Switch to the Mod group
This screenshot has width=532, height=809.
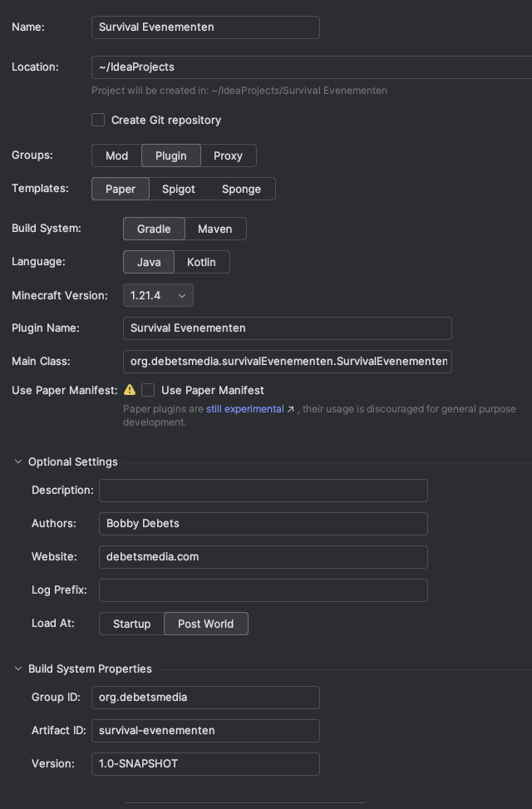116,155
